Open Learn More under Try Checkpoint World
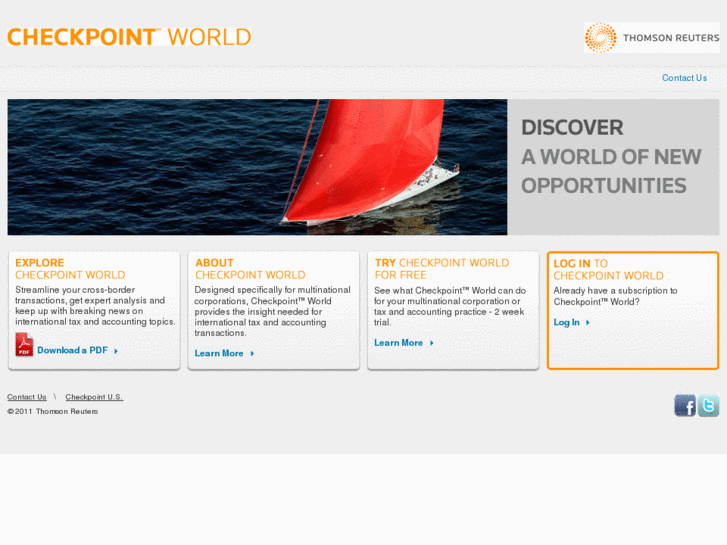The image size is (727, 545). pos(398,343)
